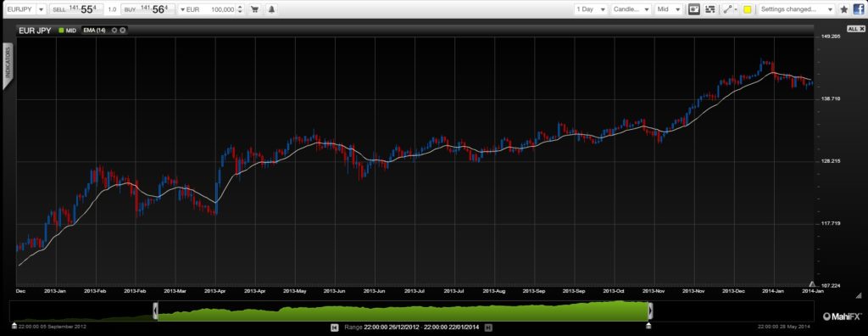Click the 128.215 price axis label
Screen dimensions: 868x336
pos(831,161)
